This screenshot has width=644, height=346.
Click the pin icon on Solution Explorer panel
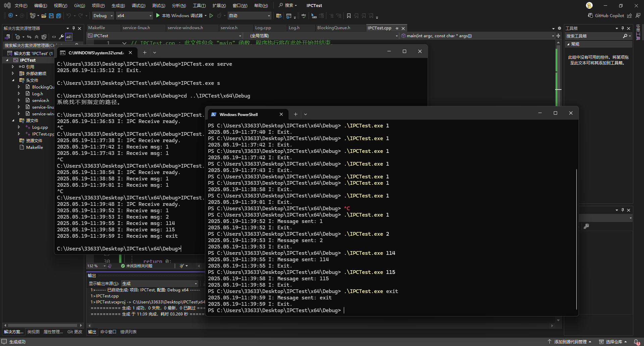[x=73, y=28]
